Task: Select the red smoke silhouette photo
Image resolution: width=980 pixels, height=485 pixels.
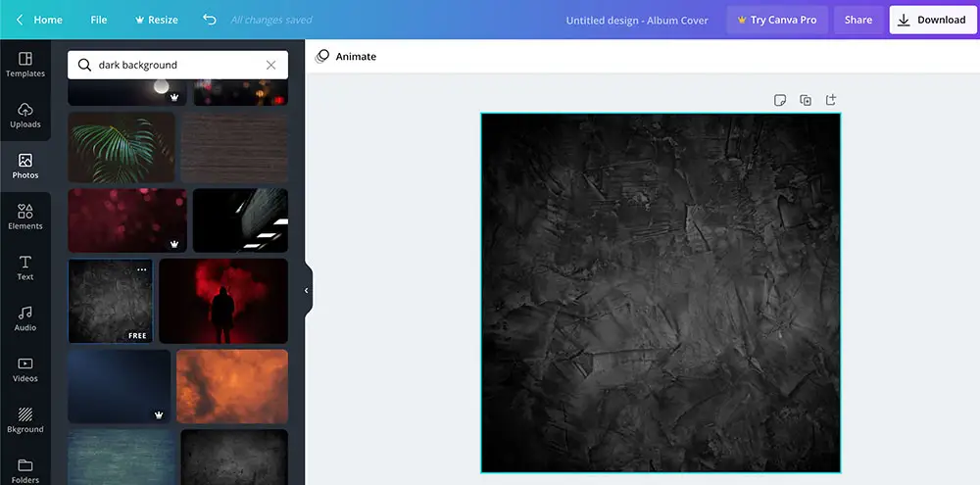Action: click(x=223, y=301)
